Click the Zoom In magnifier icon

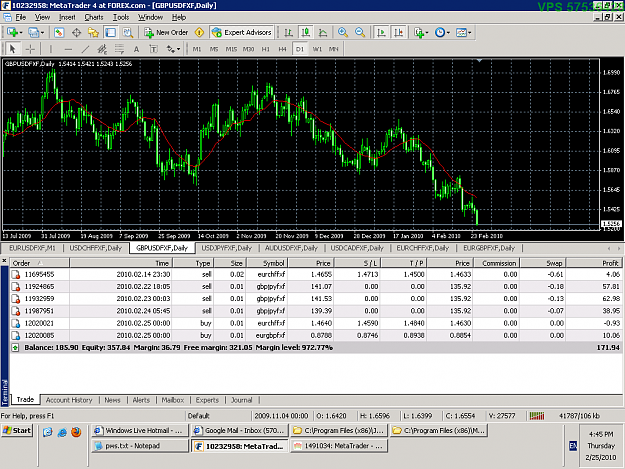342,32
